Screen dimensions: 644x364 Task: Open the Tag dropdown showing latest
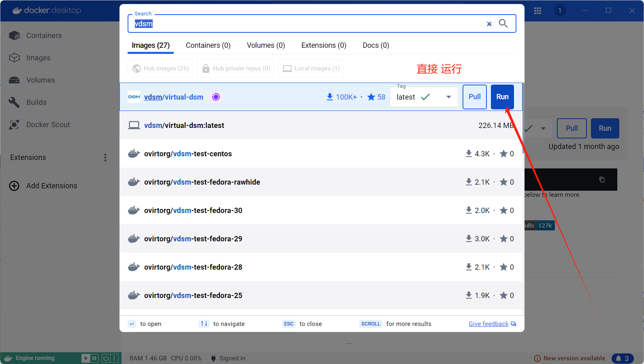click(424, 97)
